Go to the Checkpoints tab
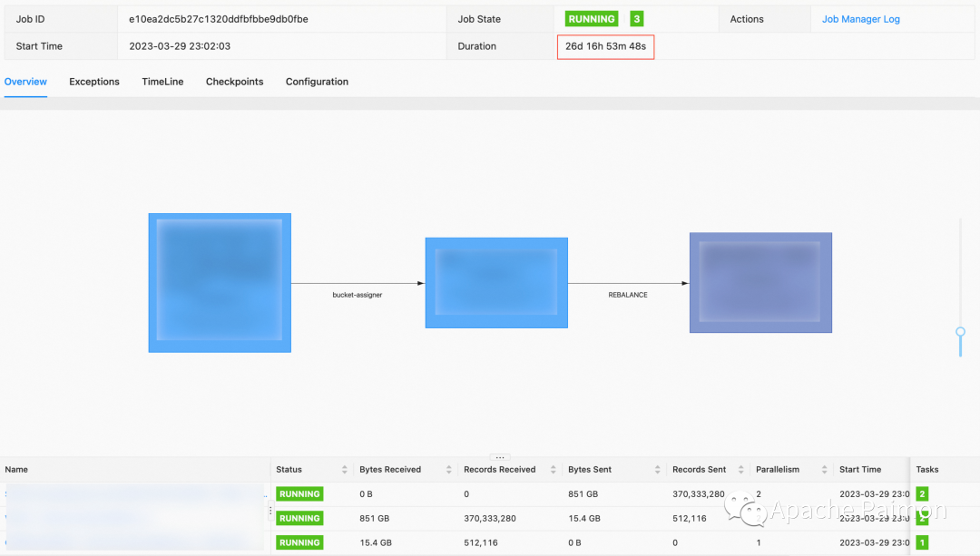Viewport: 980px width, 556px height. tap(234, 82)
